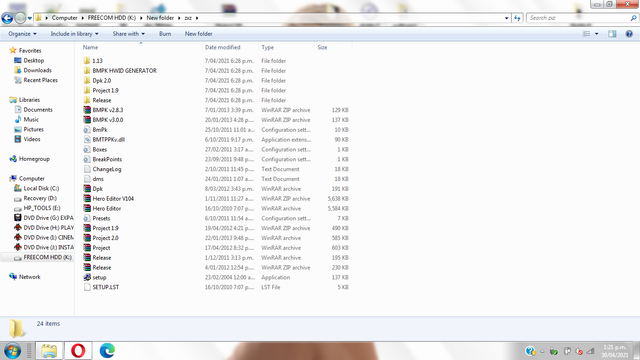Click the Back navigation arrow

coord(7,18)
